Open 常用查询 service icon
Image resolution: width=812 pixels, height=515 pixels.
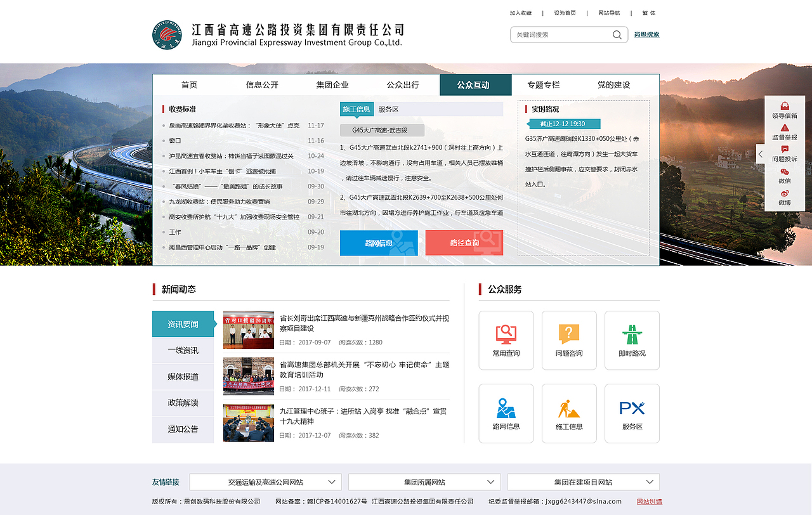tap(506, 334)
